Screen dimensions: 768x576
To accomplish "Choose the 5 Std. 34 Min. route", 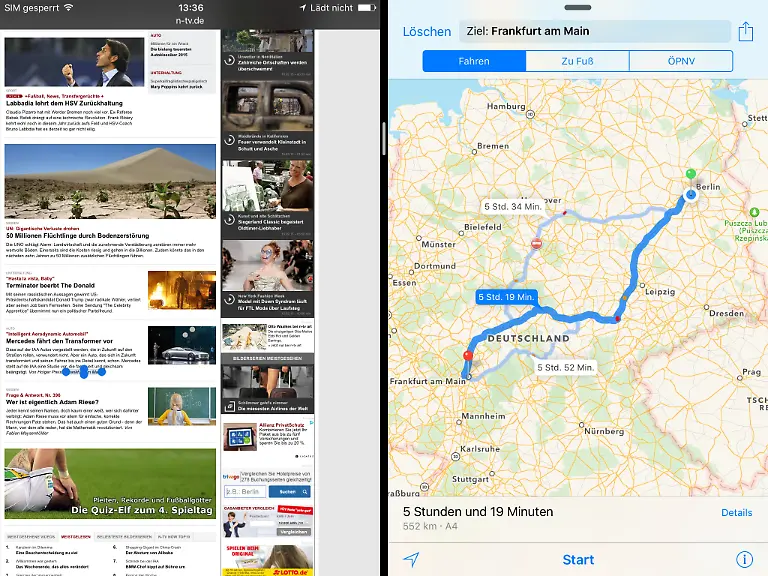I will click(x=512, y=206).
